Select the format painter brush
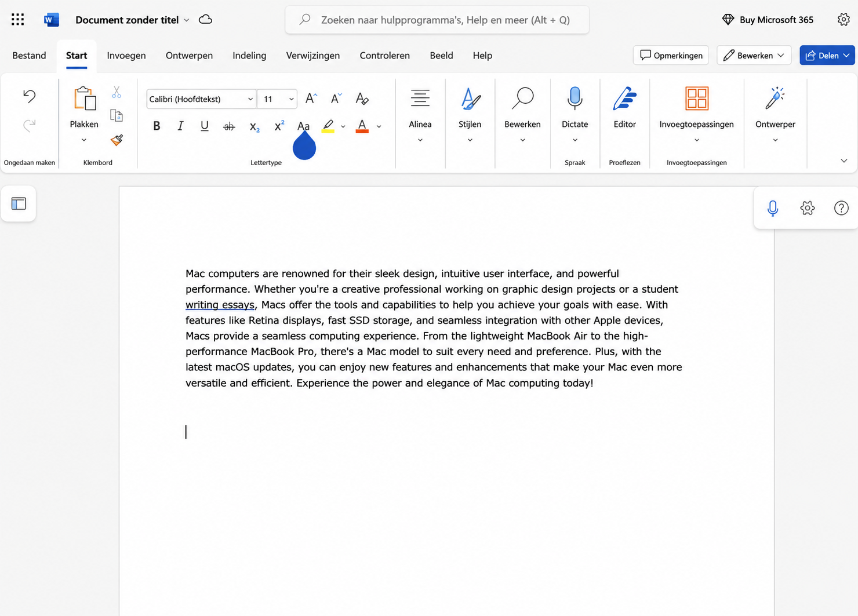Screen dimensions: 858x616 click(117, 140)
